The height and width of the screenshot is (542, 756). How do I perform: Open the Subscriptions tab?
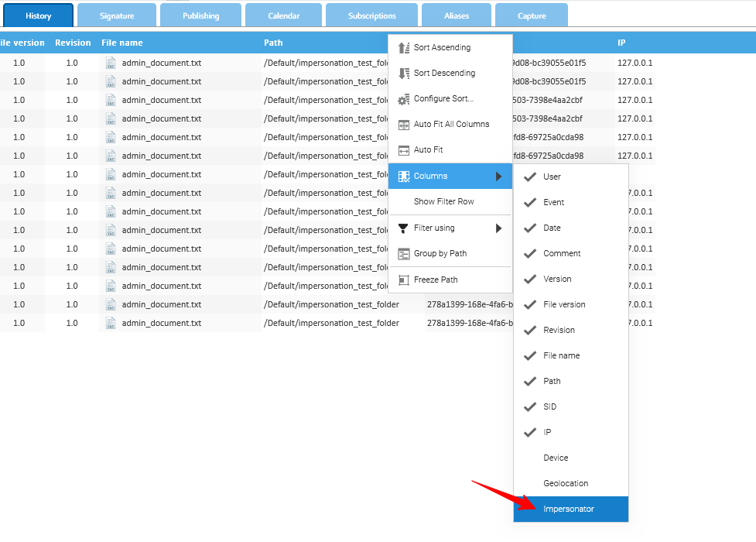pyautogui.click(x=371, y=16)
